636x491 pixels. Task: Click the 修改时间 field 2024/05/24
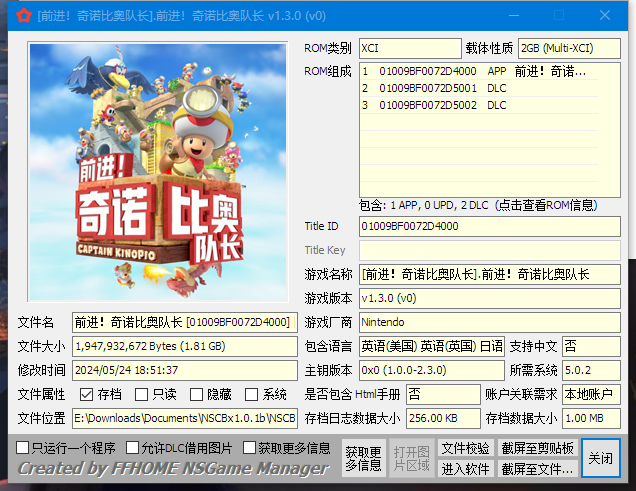(185, 370)
